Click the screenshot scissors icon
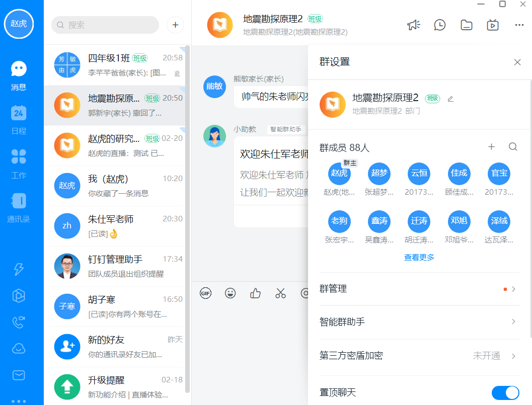The width and height of the screenshot is (532, 405). click(x=280, y=293)
